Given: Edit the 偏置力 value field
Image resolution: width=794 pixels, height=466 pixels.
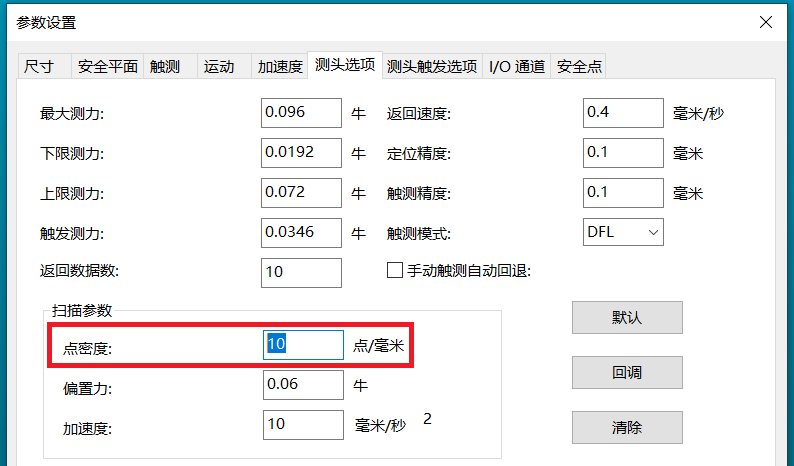Looking at the screenshot, I should 303,385.
